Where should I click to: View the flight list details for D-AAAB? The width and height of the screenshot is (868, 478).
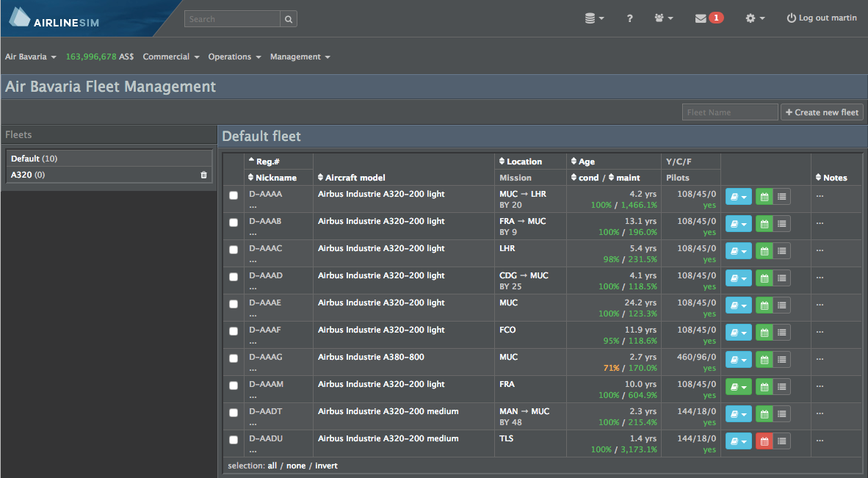pyautogui.click(x=781, y=223)
